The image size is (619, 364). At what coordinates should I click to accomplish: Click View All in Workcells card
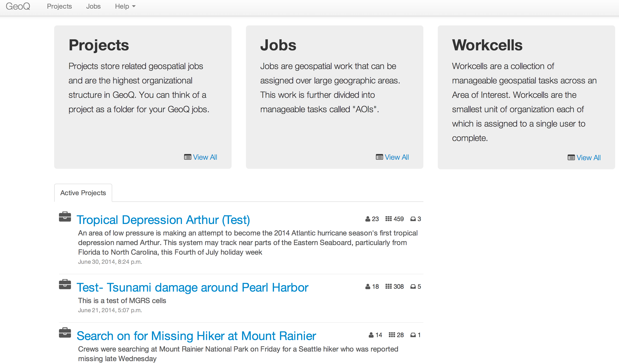[x=589, y=158]
